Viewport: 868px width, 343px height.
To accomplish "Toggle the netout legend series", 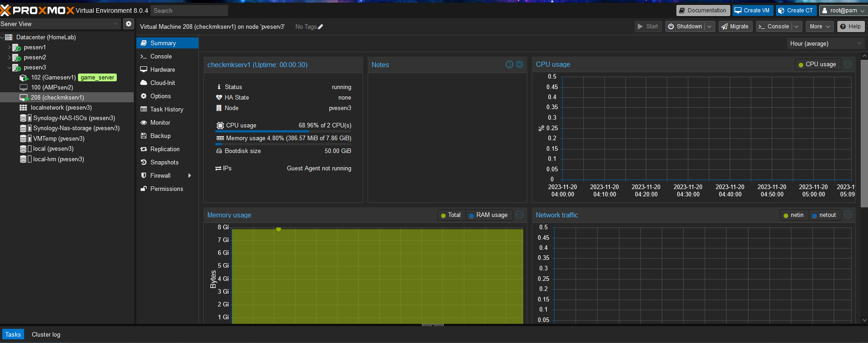I will pos(824,215).
